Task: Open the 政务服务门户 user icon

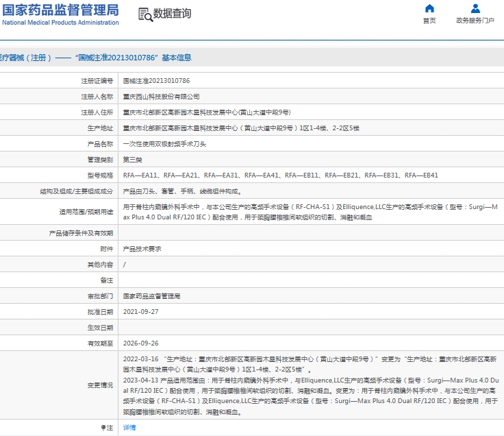Action: pos(475,8)
